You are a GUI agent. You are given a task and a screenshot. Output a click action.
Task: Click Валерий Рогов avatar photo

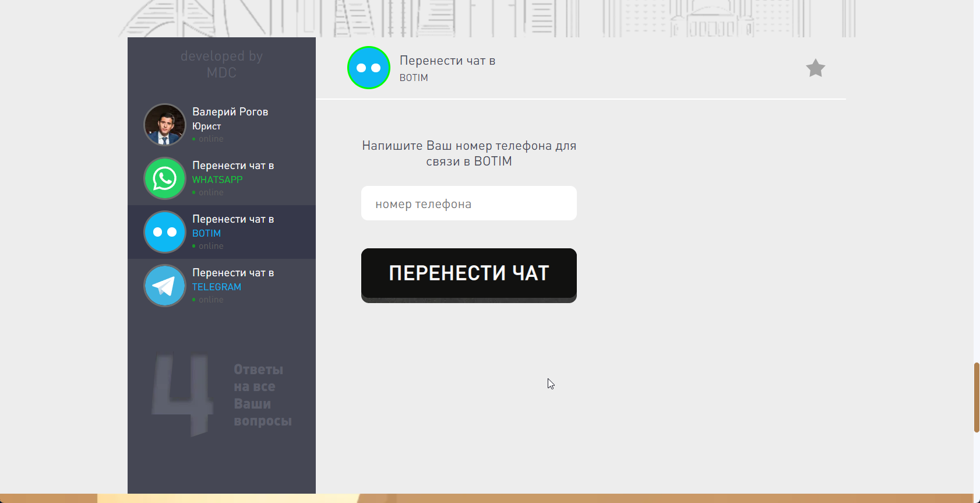[165, 125]
